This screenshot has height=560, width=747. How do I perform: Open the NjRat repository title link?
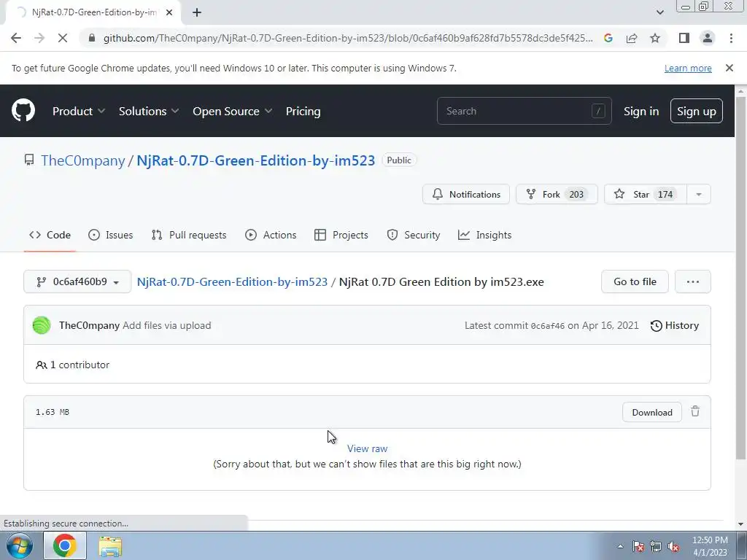pos(256,160)
